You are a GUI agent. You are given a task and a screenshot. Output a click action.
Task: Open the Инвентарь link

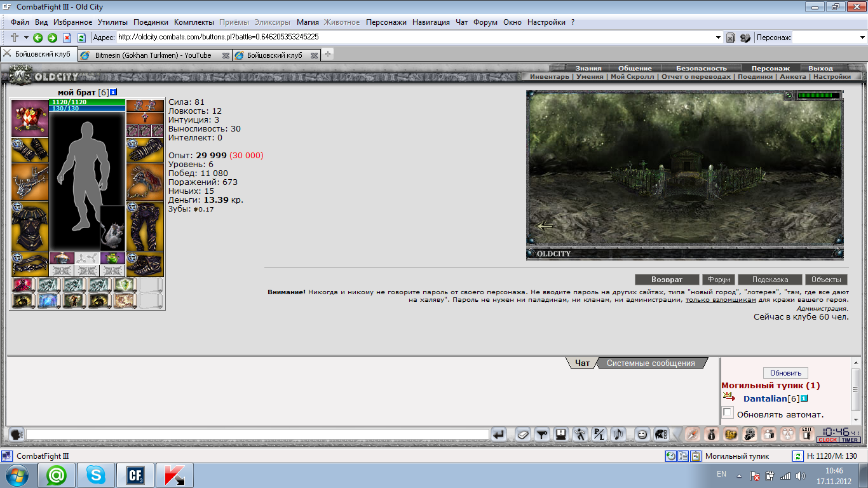point(550,76)
